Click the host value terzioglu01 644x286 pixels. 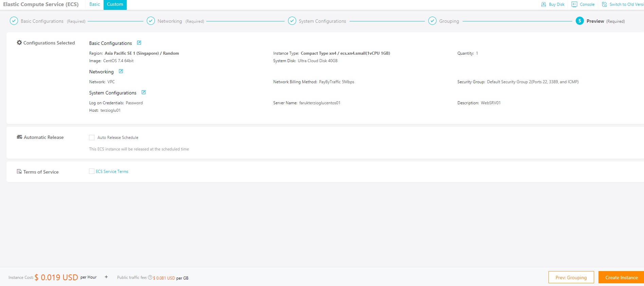point(110,110)
